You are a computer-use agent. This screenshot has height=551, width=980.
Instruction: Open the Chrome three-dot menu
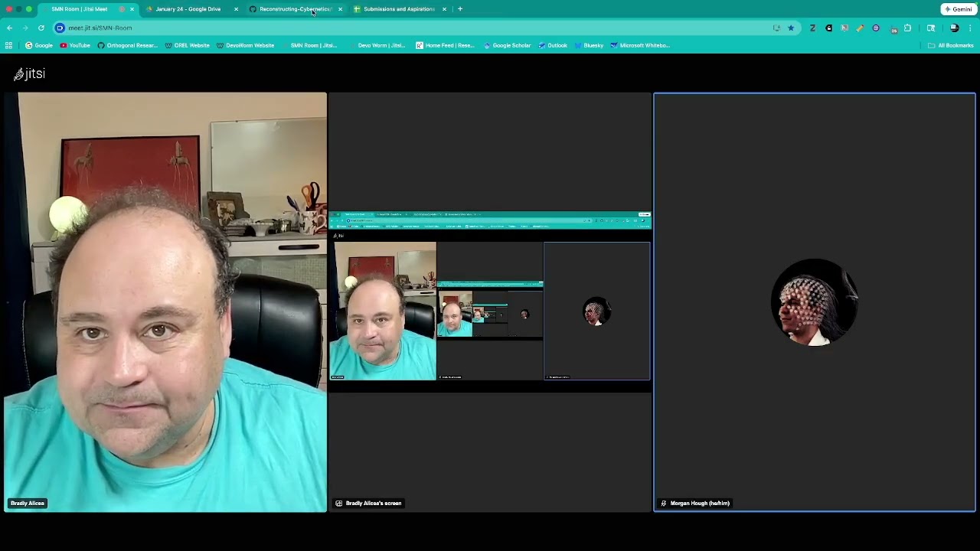[970, 28]
